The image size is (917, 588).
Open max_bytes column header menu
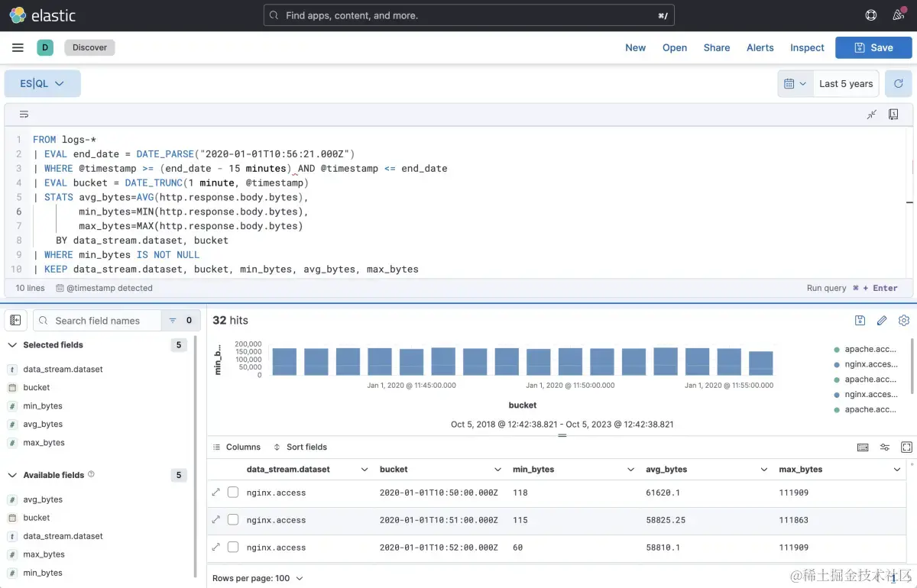[x=898, y=470]
